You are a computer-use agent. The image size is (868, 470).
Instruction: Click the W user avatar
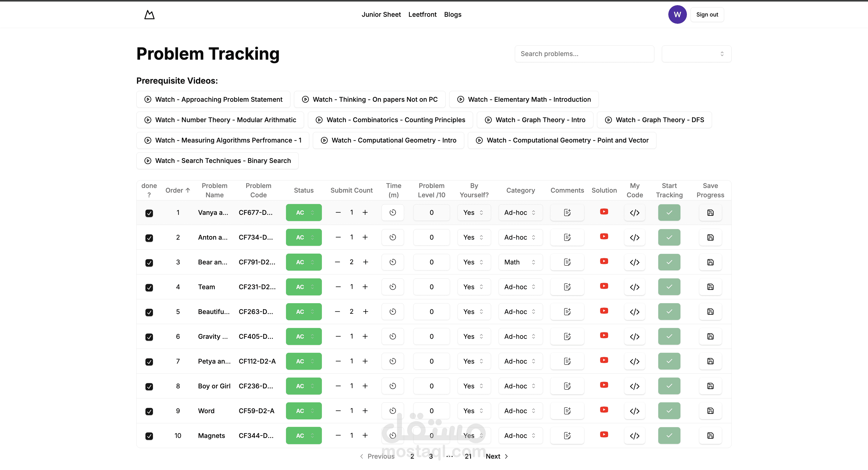click(677, 14)
